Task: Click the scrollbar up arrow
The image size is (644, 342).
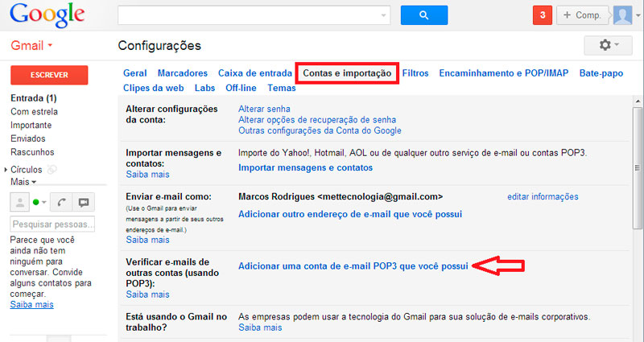Action: pyautogui.click(x=638, y=101)
